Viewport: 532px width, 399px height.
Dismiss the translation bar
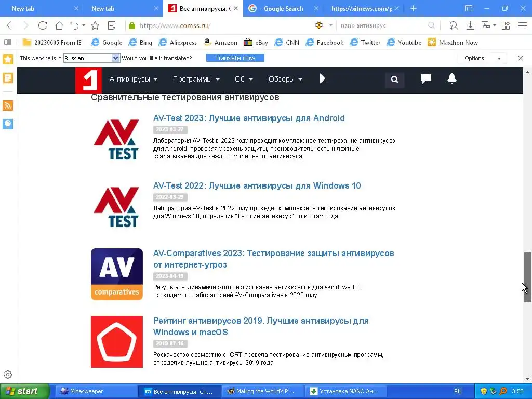click(521, 58)
